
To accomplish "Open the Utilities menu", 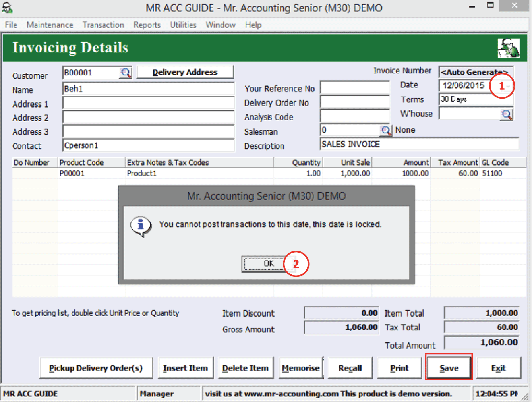I will [183, 25].
